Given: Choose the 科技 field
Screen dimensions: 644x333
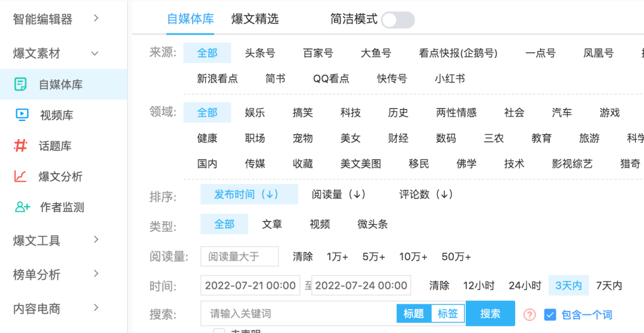Looking at the screenshot, I should pos(351,113).
